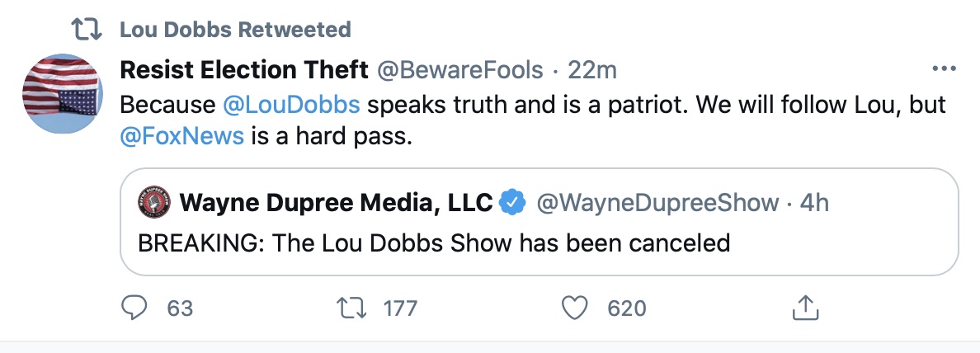
Task: Open the @LouDobbs mention link
Action: tap(292, 106)
